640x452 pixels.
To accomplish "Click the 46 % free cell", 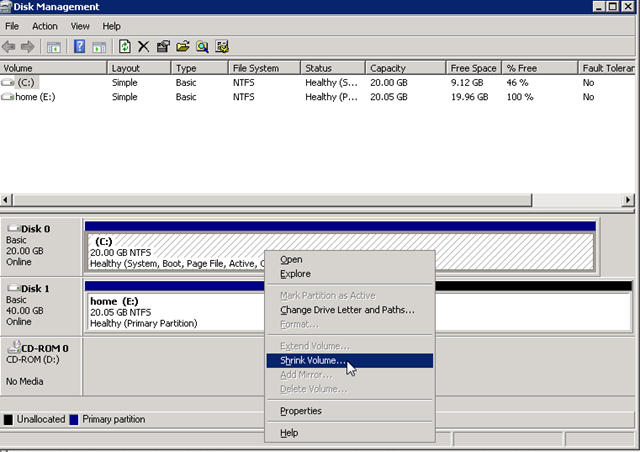I will tap(517, 82).
